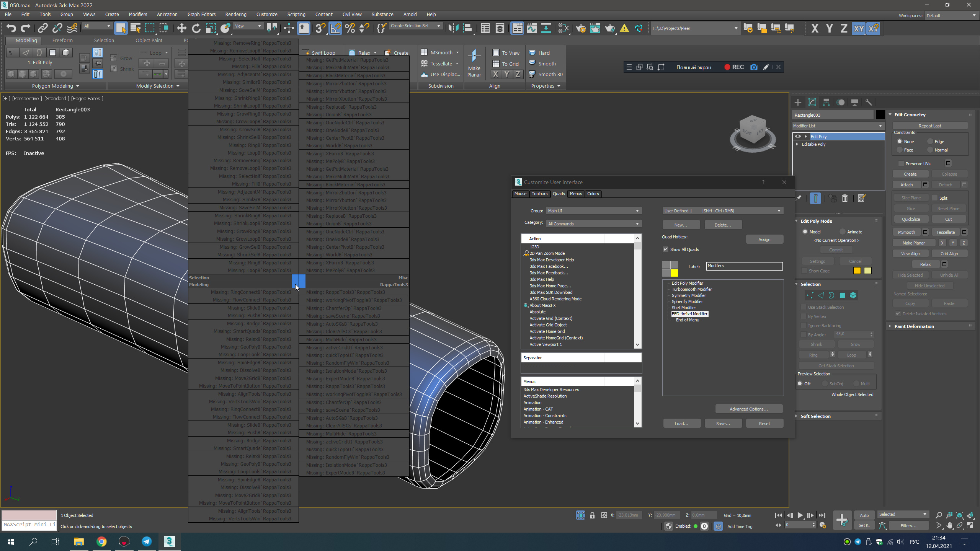This screenshot has width=980, height=551.
Task: Click the Attach button
Action: click(x=906, y=185)
